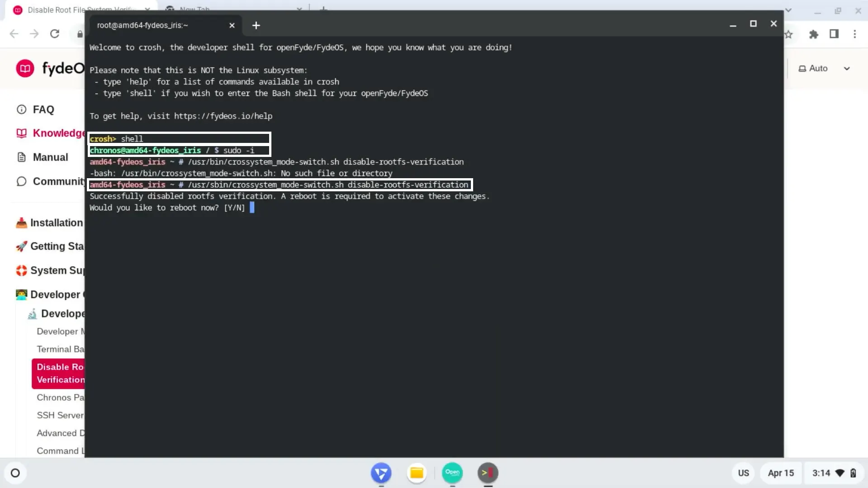Reload the current documentation page
Image resolution: width=868 pixels, height=488 pixels.
55,34
